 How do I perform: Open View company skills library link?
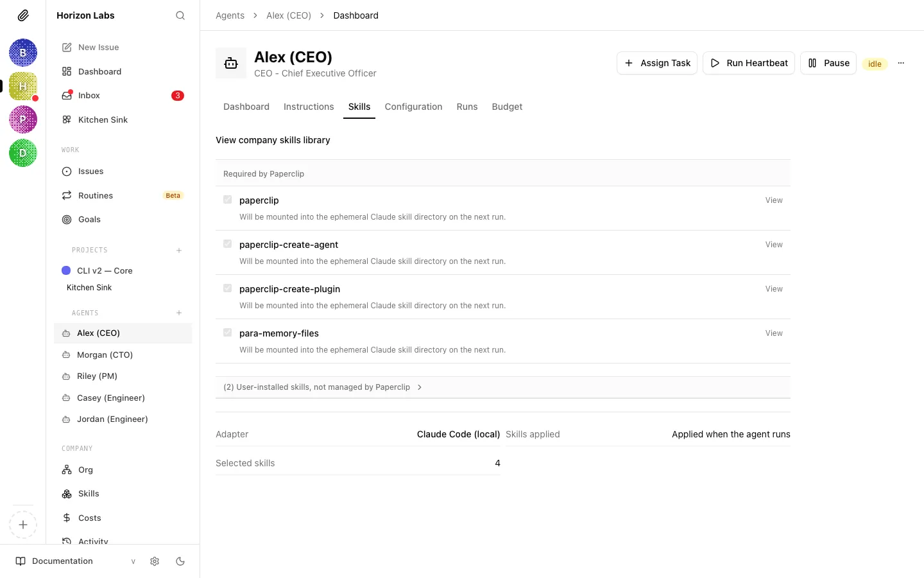[x=273, y=140]
